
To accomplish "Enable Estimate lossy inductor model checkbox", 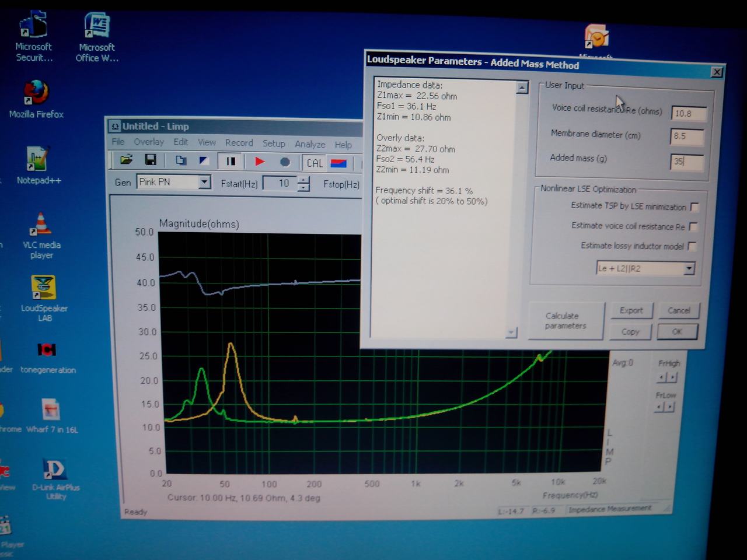I will [x=692, y=247].
